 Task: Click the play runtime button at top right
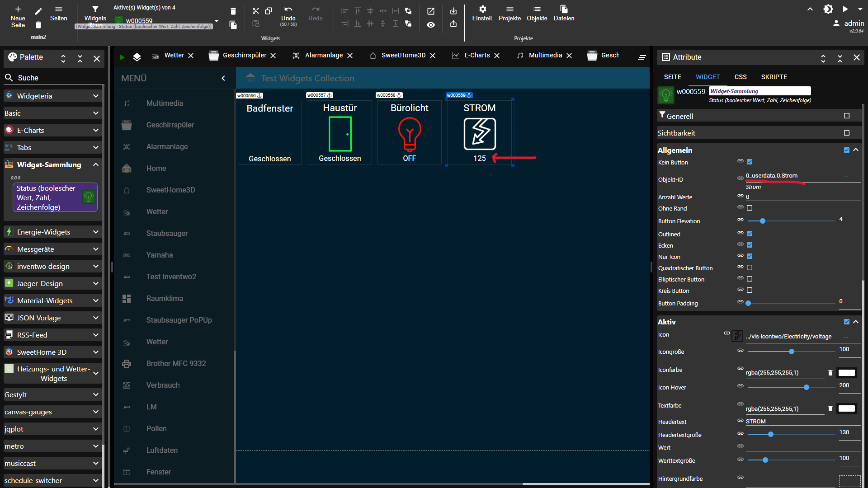point(845,9)
